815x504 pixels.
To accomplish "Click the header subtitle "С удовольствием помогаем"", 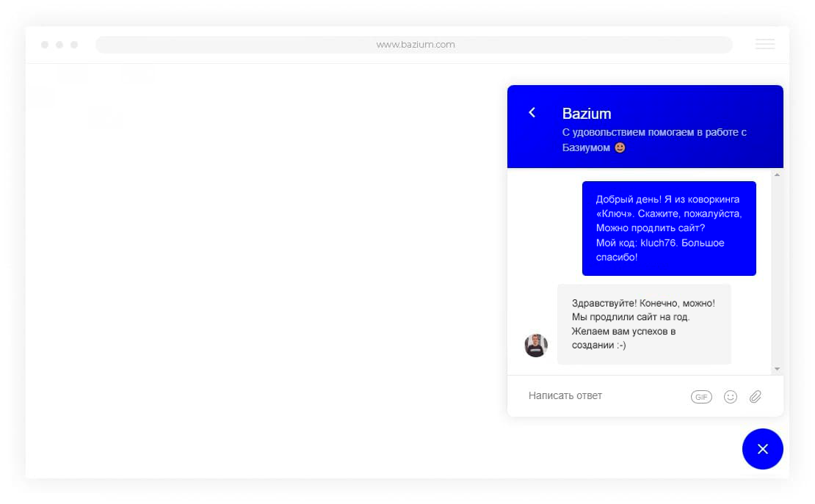I will 654,140.
